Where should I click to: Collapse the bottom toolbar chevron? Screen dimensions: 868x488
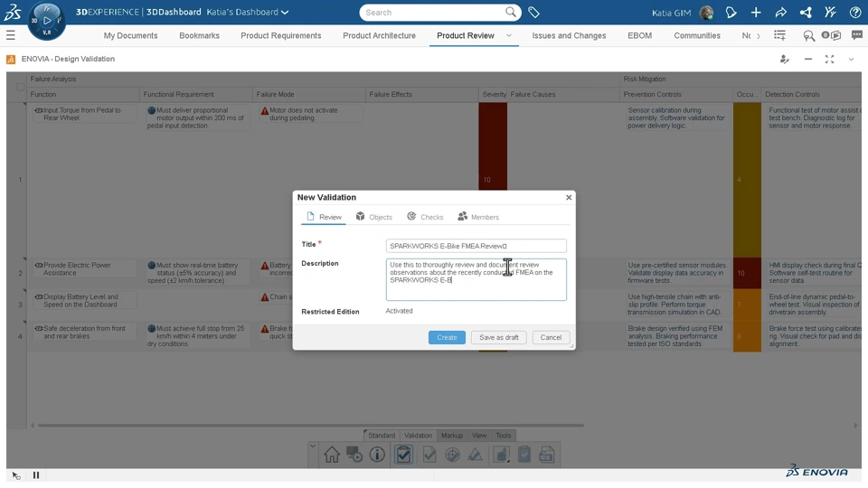[313, 446]
